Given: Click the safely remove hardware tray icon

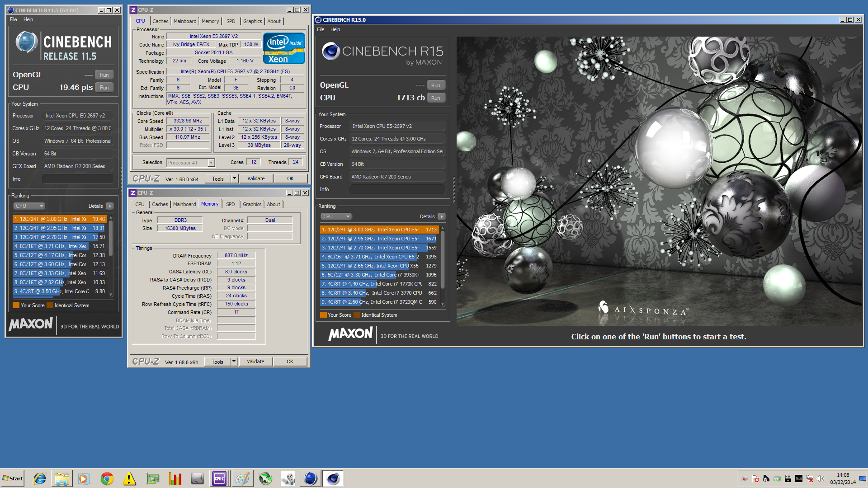Looking at the screenshot, I should pos(777,479).
